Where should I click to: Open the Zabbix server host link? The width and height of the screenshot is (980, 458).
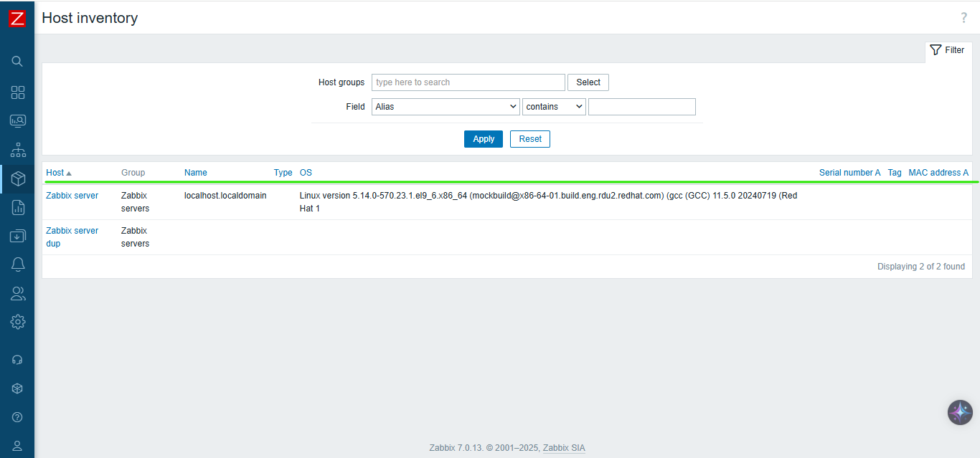point(72,196)
